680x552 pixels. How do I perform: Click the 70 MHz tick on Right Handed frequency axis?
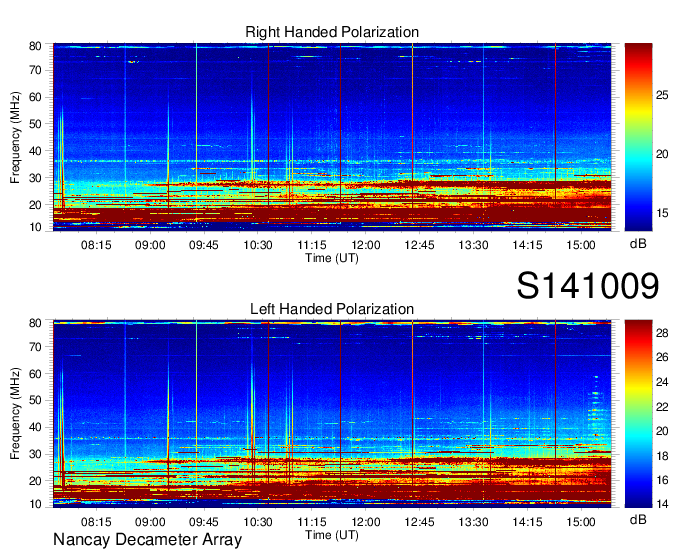(x=35, y=70)
